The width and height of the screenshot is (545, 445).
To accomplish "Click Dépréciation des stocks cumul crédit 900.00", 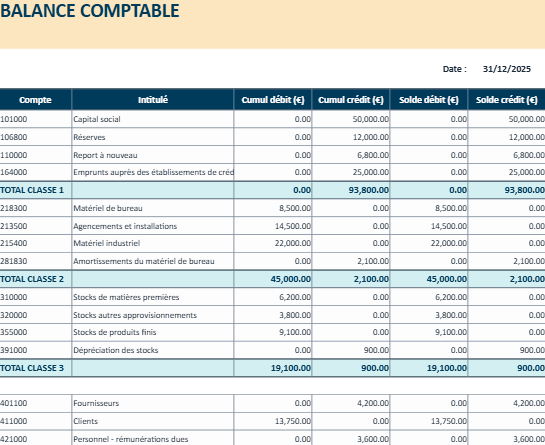I will [x=376, y=350].
